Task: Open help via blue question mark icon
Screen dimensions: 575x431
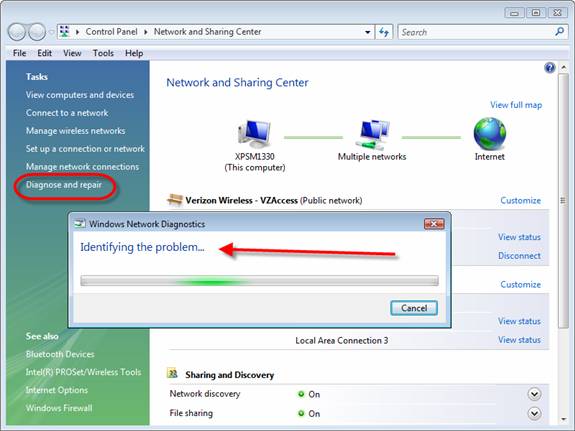Action: (549, 68)
